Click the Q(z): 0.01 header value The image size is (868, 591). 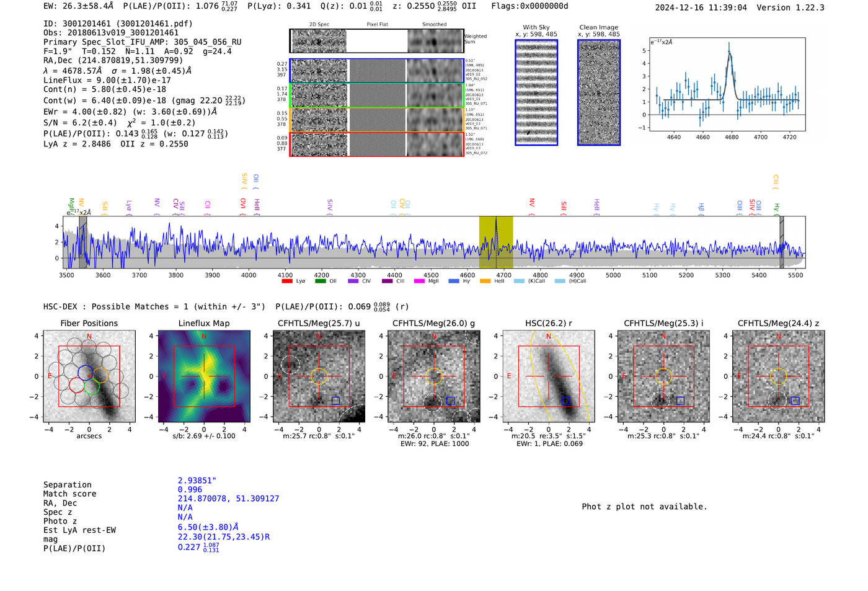[352, 6]
